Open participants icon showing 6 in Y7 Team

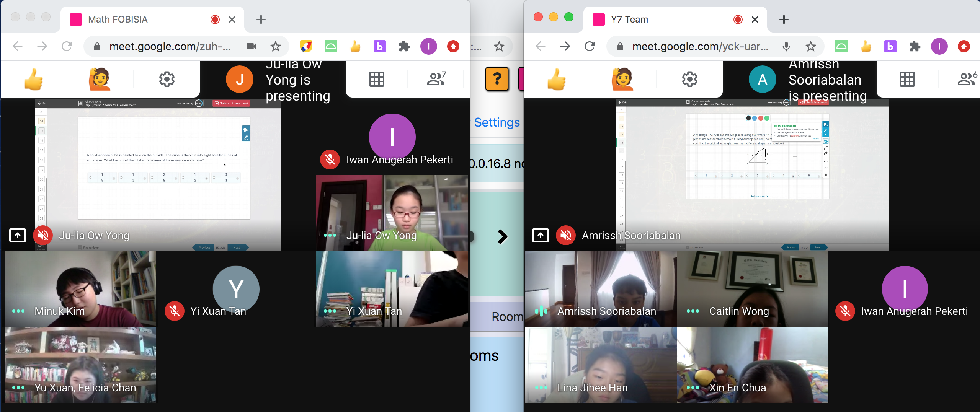click(967, 79)
